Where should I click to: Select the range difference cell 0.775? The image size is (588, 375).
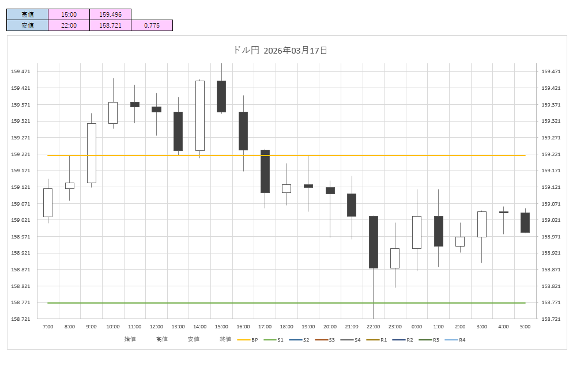click(x=152, y=25)
